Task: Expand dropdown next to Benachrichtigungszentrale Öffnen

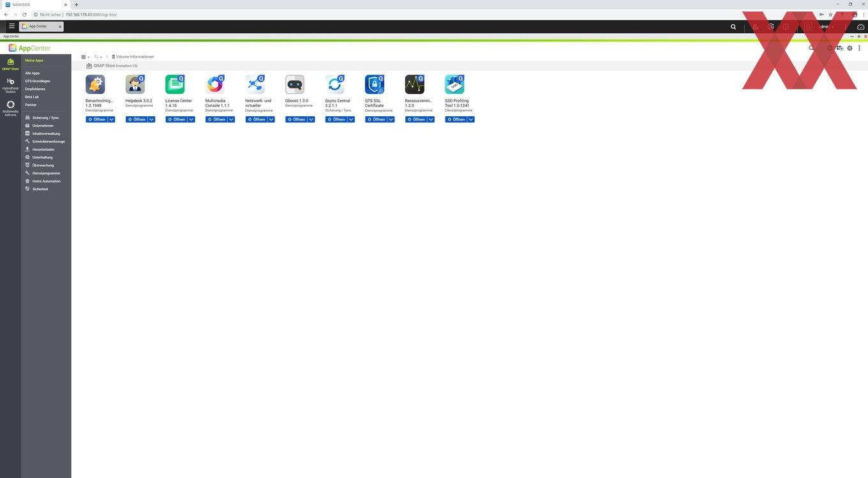Action: click(111, 119)
